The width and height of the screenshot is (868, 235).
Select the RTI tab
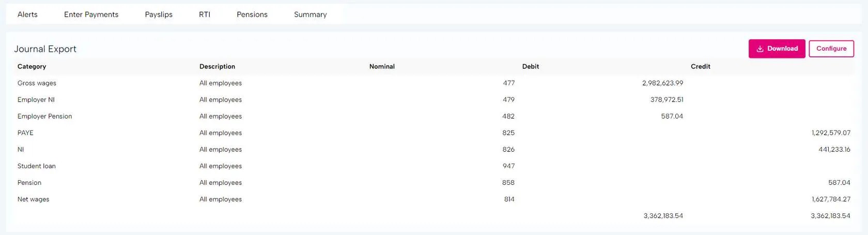coord(205,14)
